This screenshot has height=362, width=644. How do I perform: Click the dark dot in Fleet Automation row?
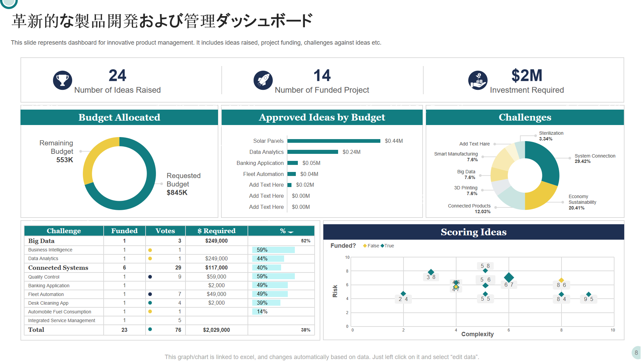(x=150, y=294)
